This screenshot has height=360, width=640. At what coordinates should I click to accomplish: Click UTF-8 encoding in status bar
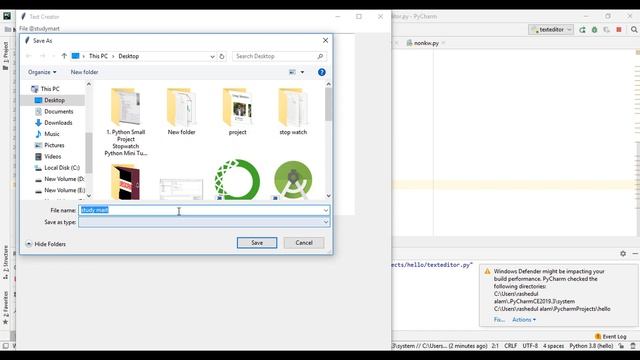(x=530, y=346)
